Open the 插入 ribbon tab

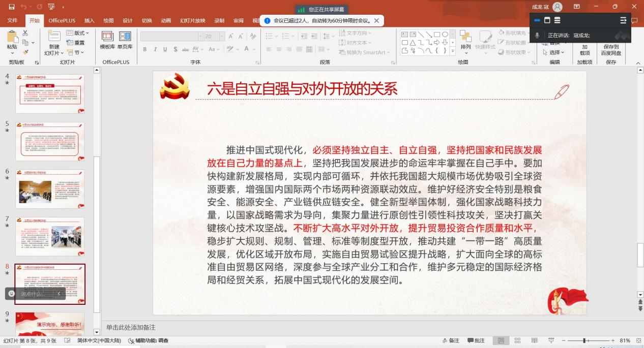[89, 21]
